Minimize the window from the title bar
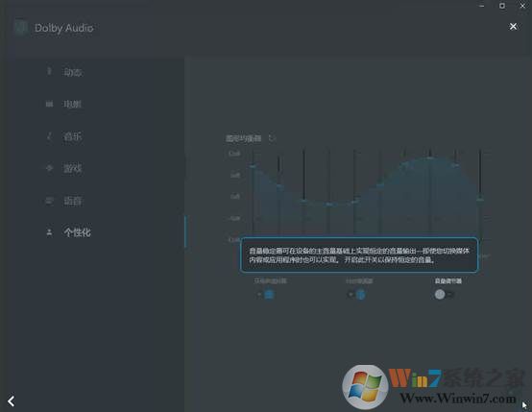Screen dimensions: 532x412 tap(482, 6)
